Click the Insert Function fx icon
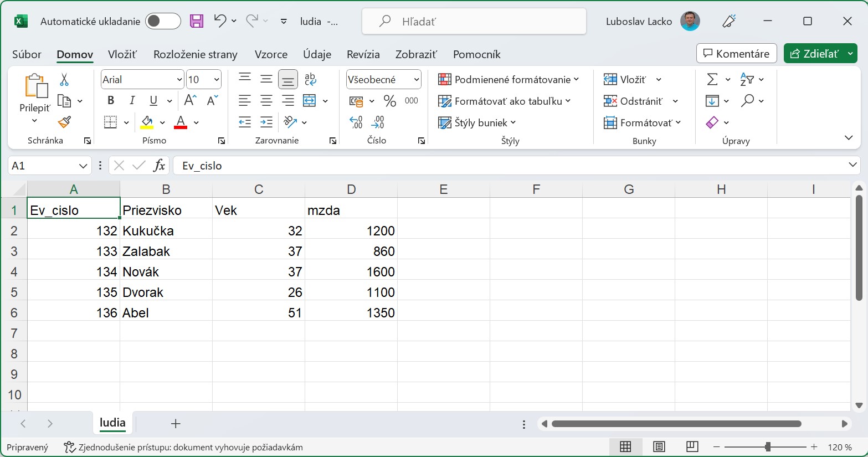Image resolution: width=868 pixels, height=457 pixels. pyautogui.click(x=159, y=166)
